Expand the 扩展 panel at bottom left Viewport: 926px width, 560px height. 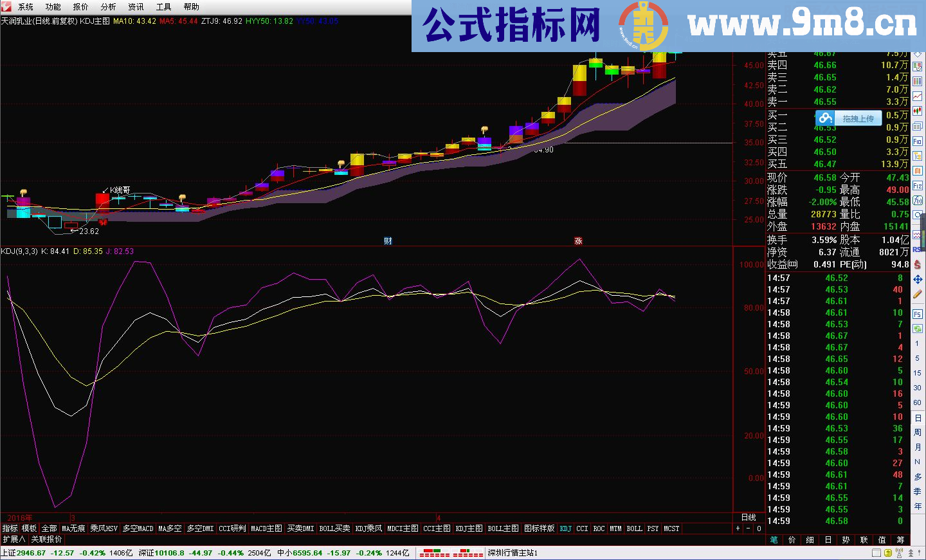(x=13, y=539)
